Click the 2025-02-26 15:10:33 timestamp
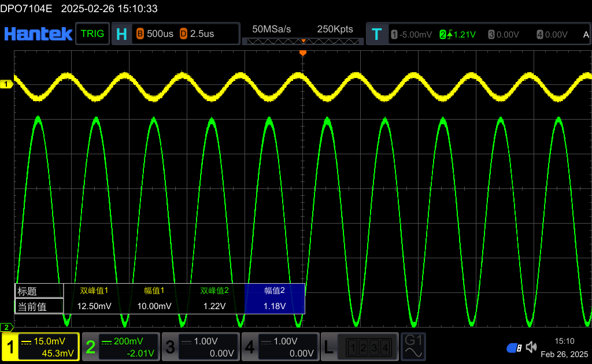592x364 pixels. 109,9
